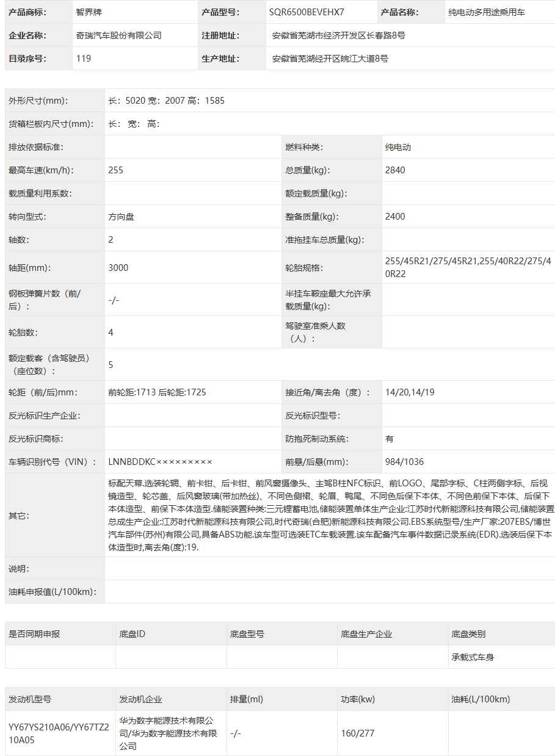
Task: Click the VIN value LNNBDDKC×××××××××
Action: click(160, 462)
